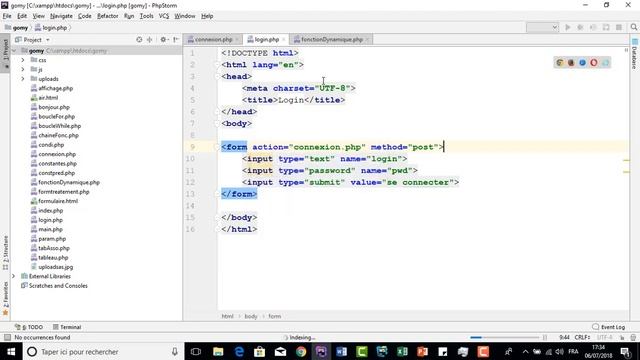The height and width of the screenshot is (360, 640).
Task: Click the Stop square toolbar icon
Action: (x=619, y=27)
